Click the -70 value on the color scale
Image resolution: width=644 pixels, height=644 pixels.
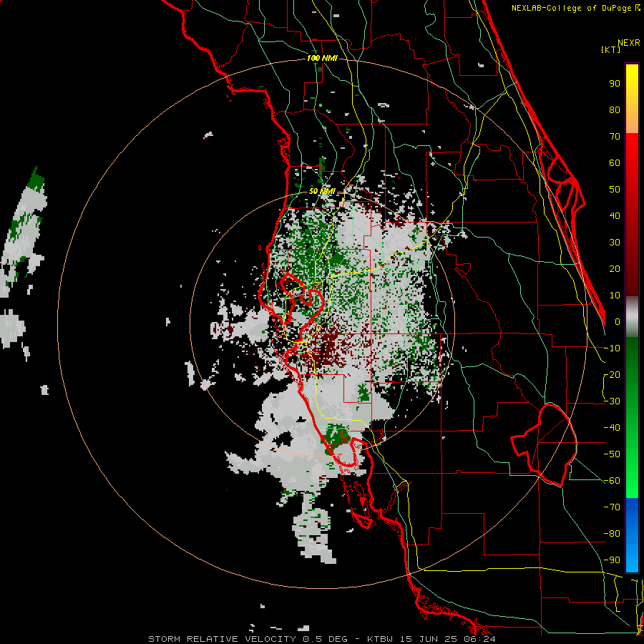(x=612, y=507)
